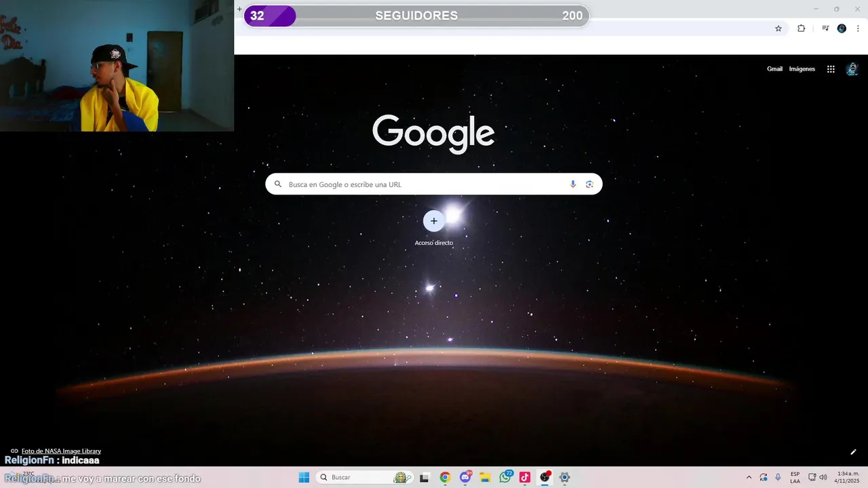Screen dimensions: 868x488
Task: Expand hidden system tray icons
Action: [x=749, y=477]
